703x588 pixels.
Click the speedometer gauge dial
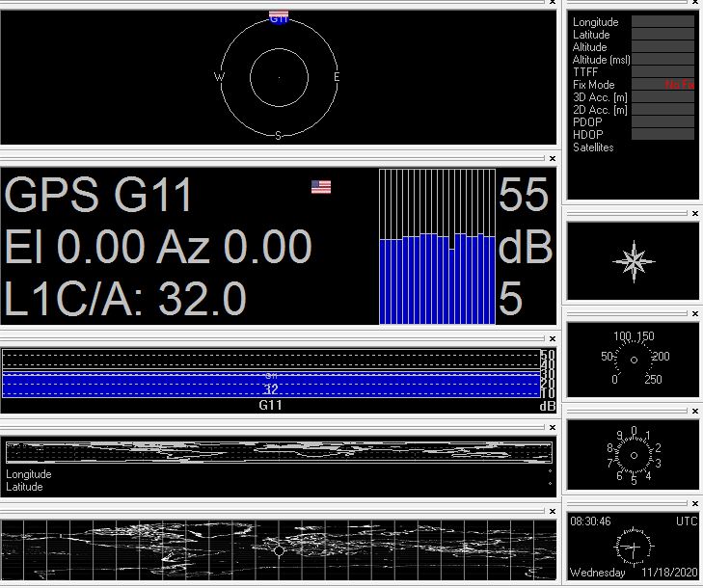(634, 360)
